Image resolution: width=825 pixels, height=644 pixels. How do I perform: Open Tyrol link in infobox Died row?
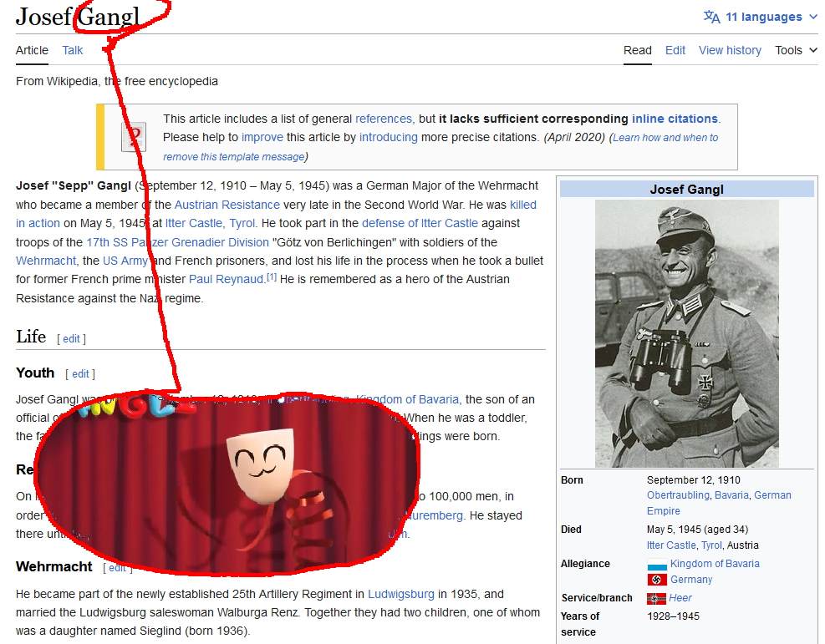(x=711, y=545)
